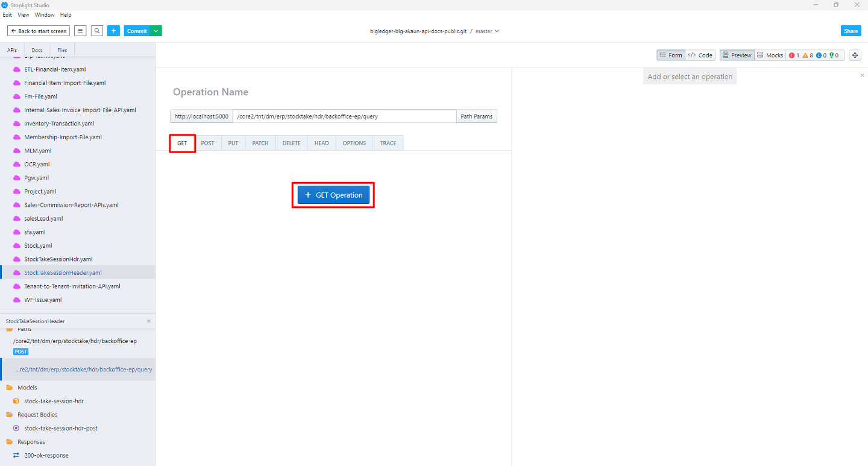Click cloud icon beside Pgw.yaml
The height and width of the screenshot is (466, 868).
[17, 178]
